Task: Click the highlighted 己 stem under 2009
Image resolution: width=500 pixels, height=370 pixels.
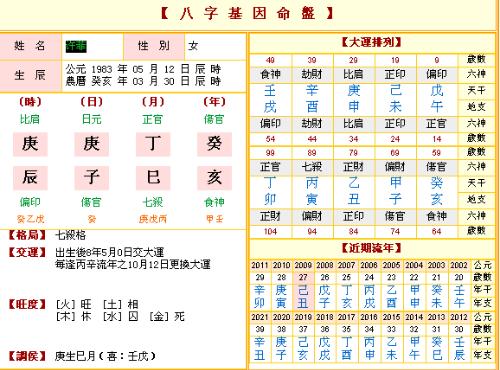Action: click(303, 290)
